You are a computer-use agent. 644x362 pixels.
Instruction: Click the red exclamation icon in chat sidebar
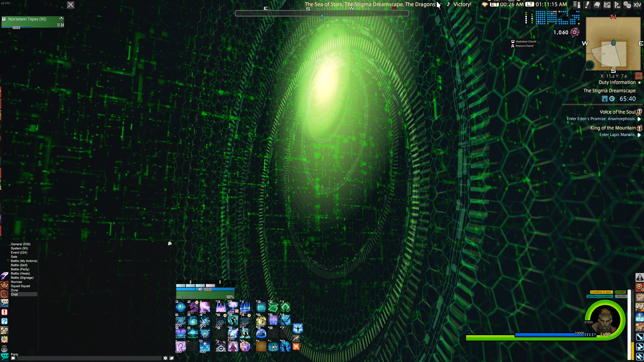click(4, 312)
